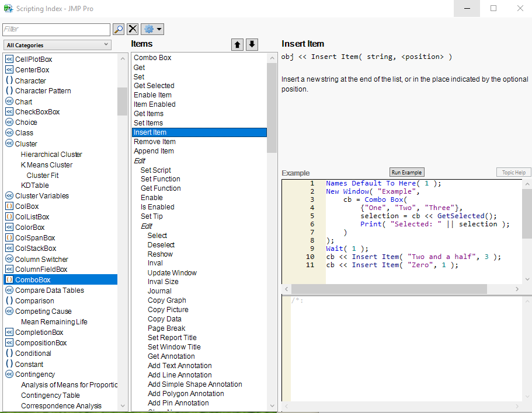
Task: Click the Topic Help button
Action: pos(514,172)
